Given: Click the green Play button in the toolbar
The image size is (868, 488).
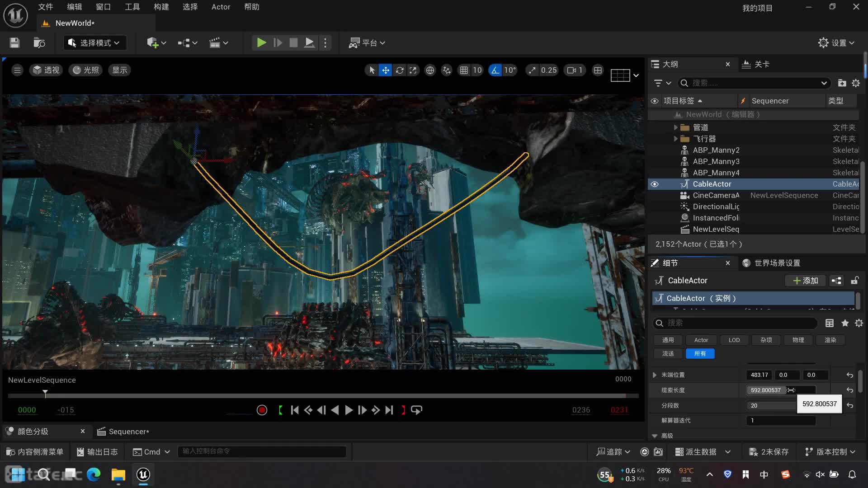Looking at the screenshot, I should click(x=261, y=43).
